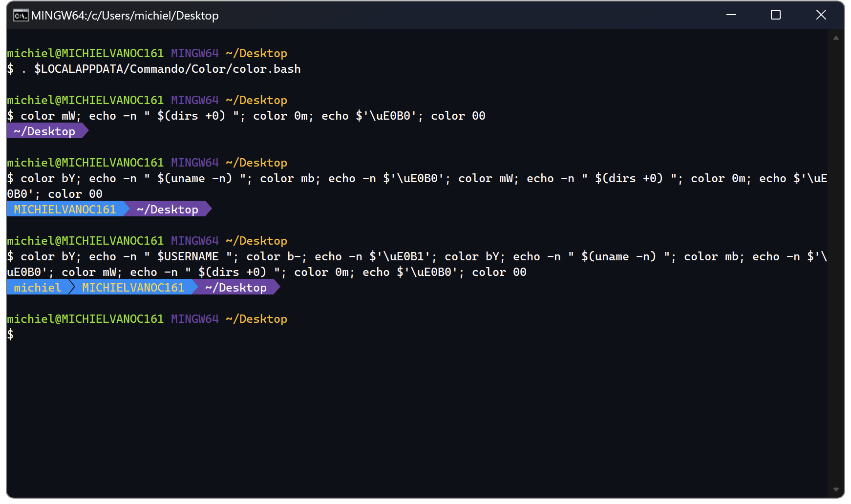Close the terminal window

tap(820, 15)
